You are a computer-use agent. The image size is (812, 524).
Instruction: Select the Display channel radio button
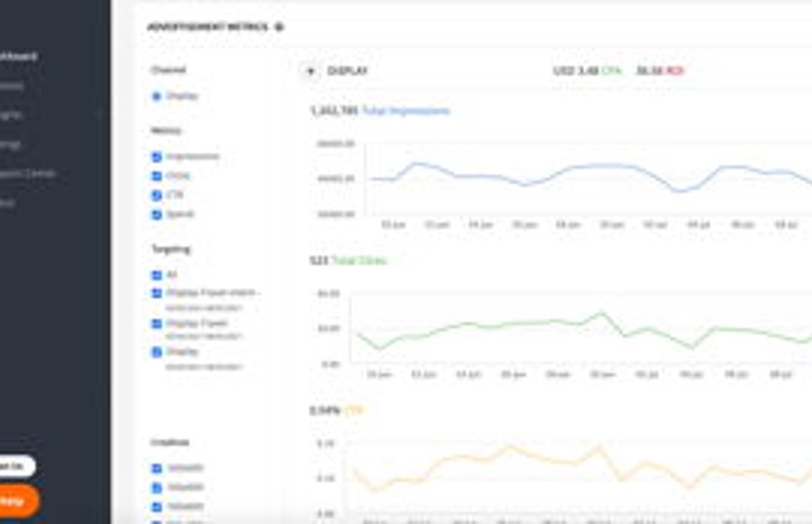(x=156, y=96)
